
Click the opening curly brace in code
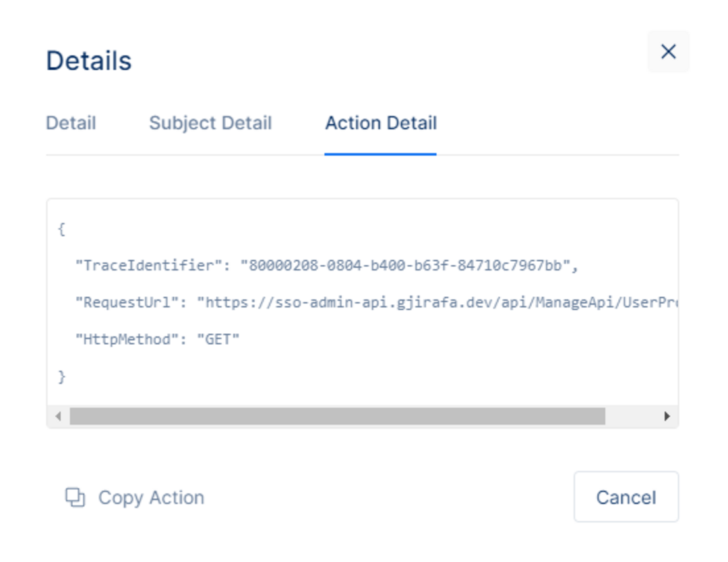click(x=61, y=229)
